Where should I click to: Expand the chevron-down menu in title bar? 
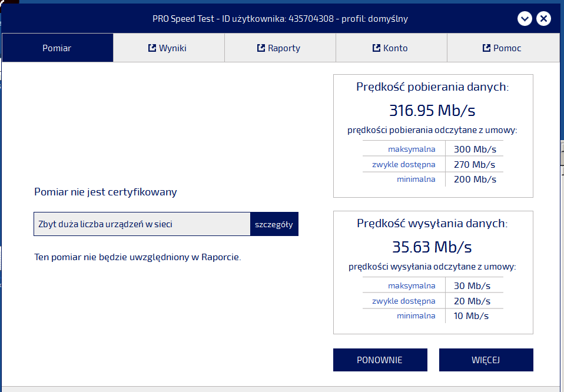[525, 19]
